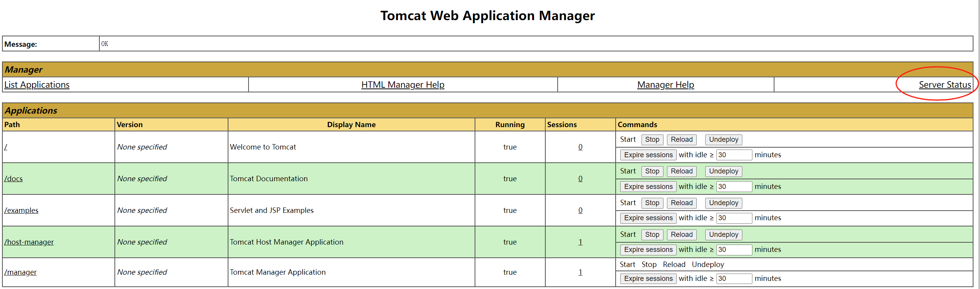Click idle minutes field in /examples row
This screenshot has width=980, height=289.
[734, 218]
